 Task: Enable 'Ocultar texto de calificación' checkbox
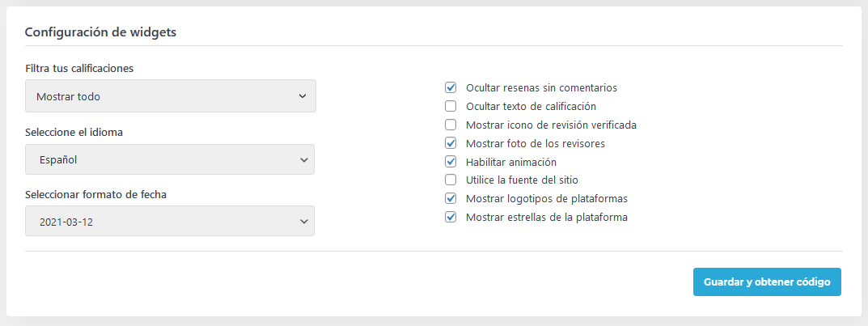pyautogui.click(x=451, y=106)
